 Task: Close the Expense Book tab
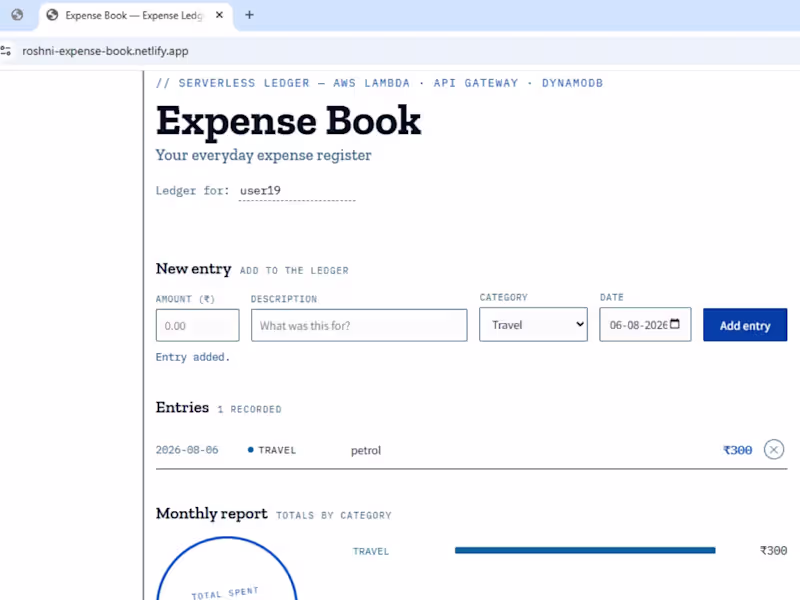[219, 15]
